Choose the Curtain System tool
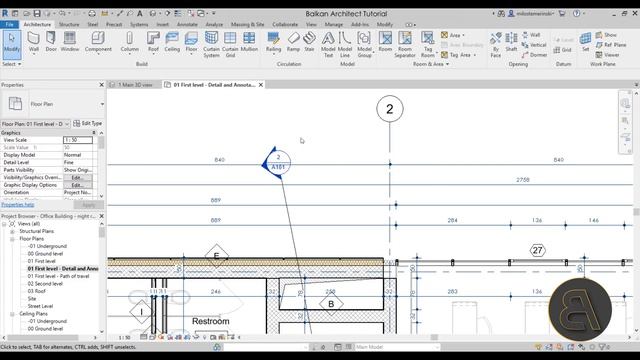640x360 pixels. click(211, 44)
